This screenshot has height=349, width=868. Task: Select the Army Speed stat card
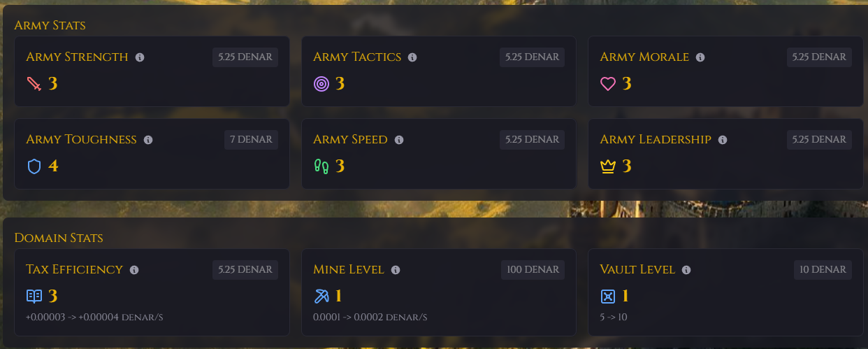[439, 154]
